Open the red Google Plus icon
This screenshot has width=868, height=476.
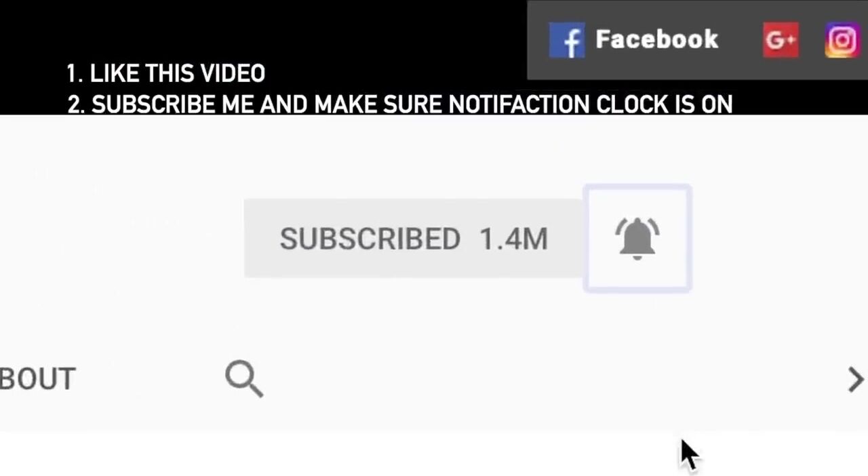click(x=781, y=40)
